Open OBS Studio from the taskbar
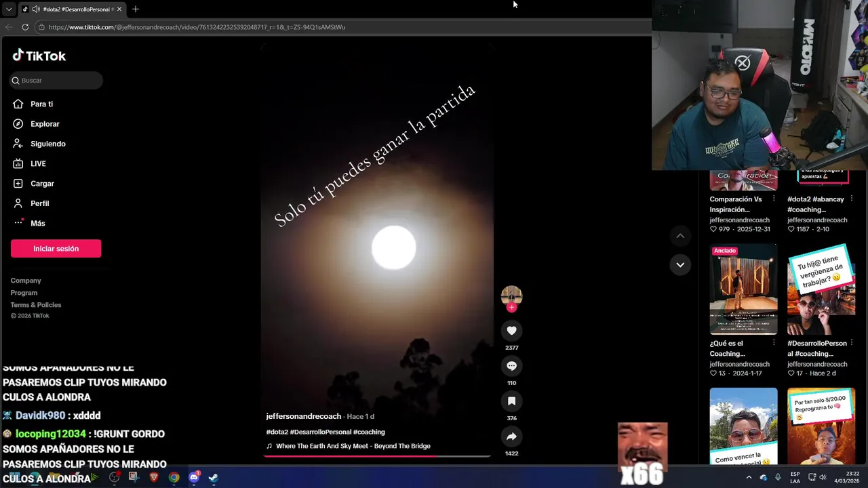 pos(115,477)
